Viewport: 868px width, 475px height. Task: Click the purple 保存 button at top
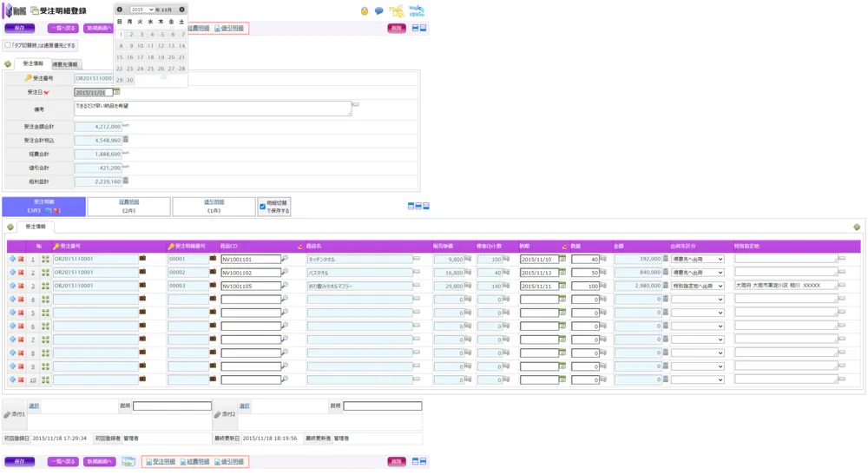click(x=19, y=28)
